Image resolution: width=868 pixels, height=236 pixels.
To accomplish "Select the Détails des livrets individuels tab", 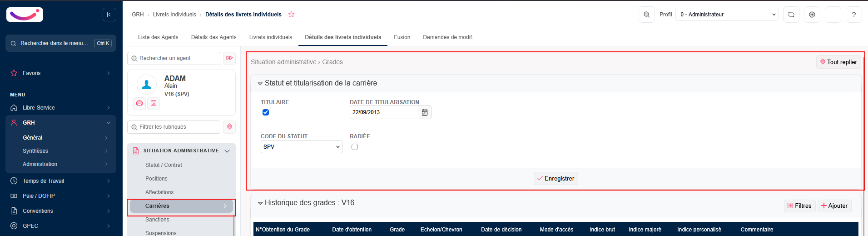I will [x=343, y=37].
